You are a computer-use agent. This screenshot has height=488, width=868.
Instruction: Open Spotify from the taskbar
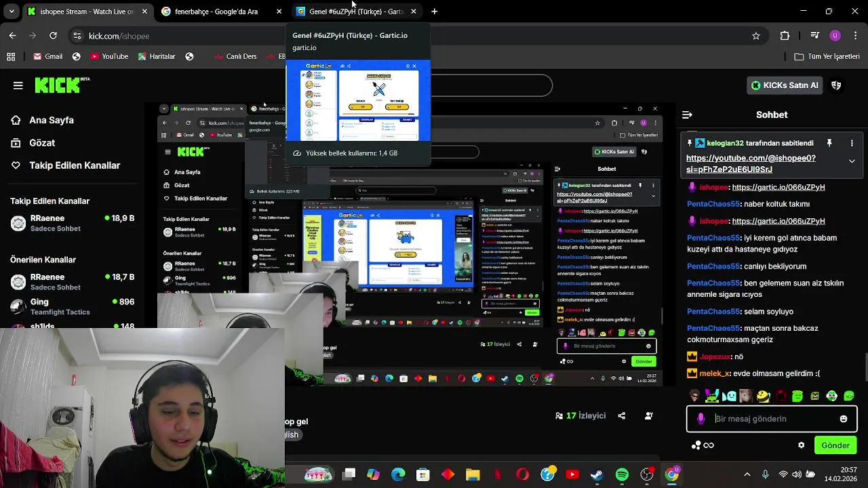622,474
